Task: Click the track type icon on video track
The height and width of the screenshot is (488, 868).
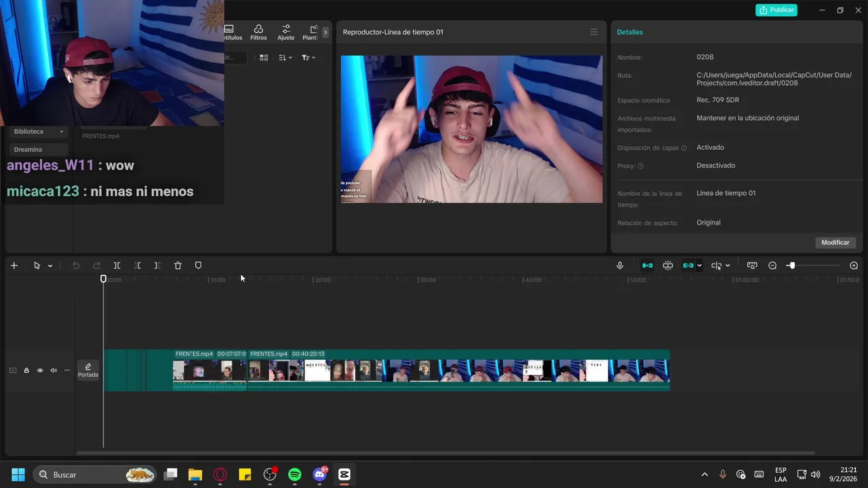Action: [x=13, y=370]
